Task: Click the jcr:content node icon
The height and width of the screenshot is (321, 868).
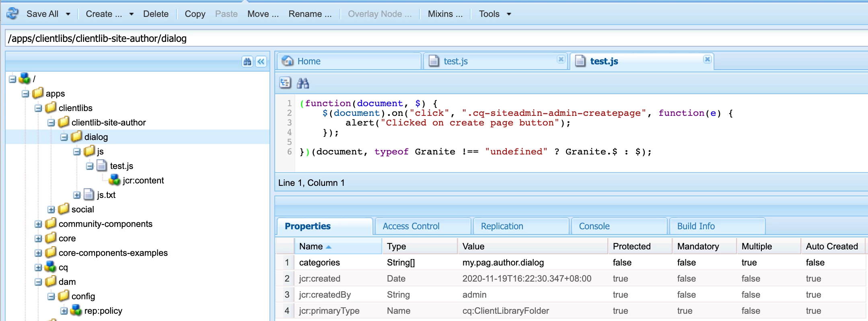Action: pyautogui.click(x=115, y=180)
